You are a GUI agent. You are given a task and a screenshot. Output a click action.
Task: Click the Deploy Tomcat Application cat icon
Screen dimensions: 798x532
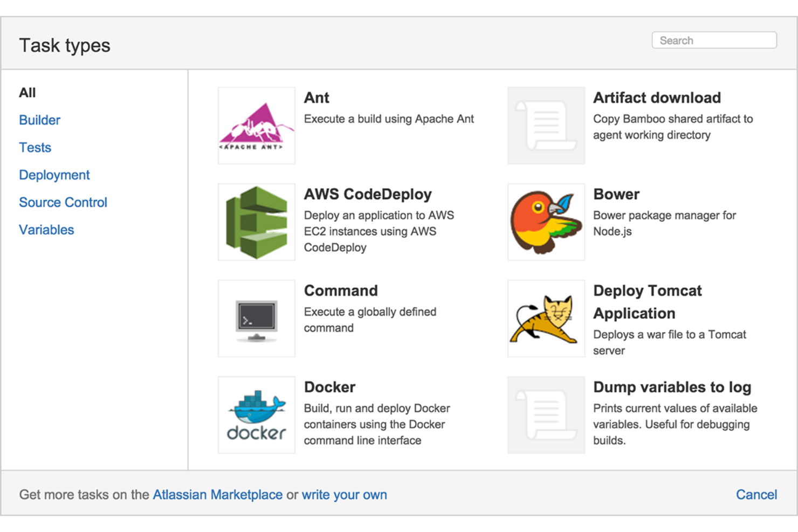coord(546,318)
